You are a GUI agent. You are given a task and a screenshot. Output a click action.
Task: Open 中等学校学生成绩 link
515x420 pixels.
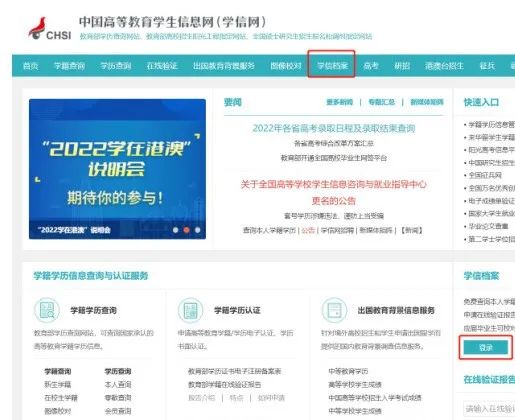pyautogui.click(x=355, y=411)
